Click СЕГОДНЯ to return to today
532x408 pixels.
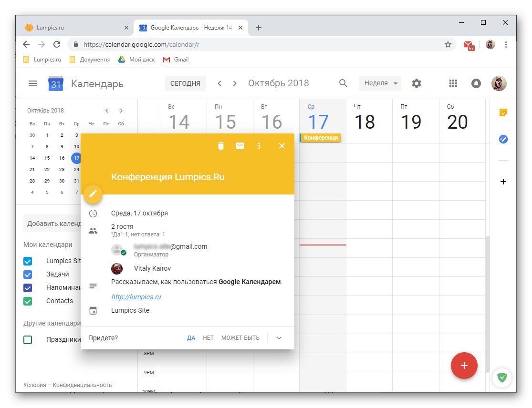[x=185, y=83]
